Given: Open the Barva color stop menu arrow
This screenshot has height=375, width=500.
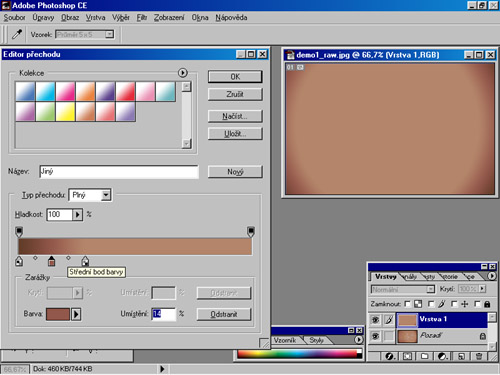Looking at the screenshot, I should [76, 314].
